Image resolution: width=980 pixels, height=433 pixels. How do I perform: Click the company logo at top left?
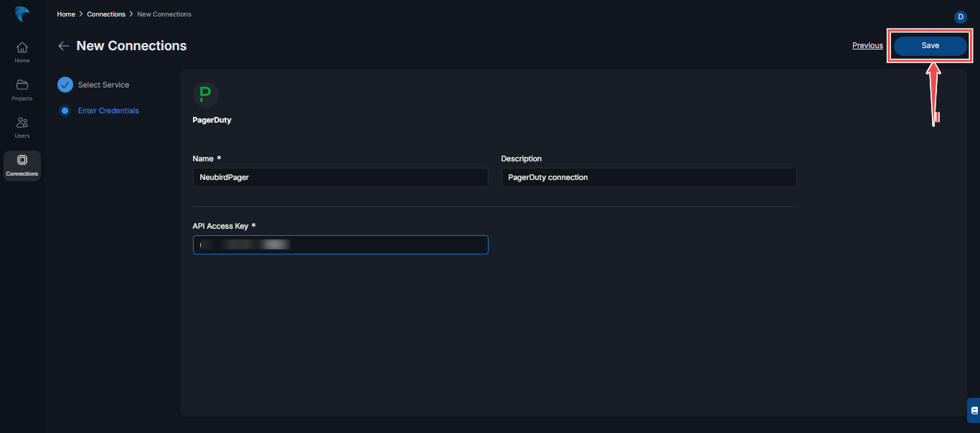click(22, 14)
